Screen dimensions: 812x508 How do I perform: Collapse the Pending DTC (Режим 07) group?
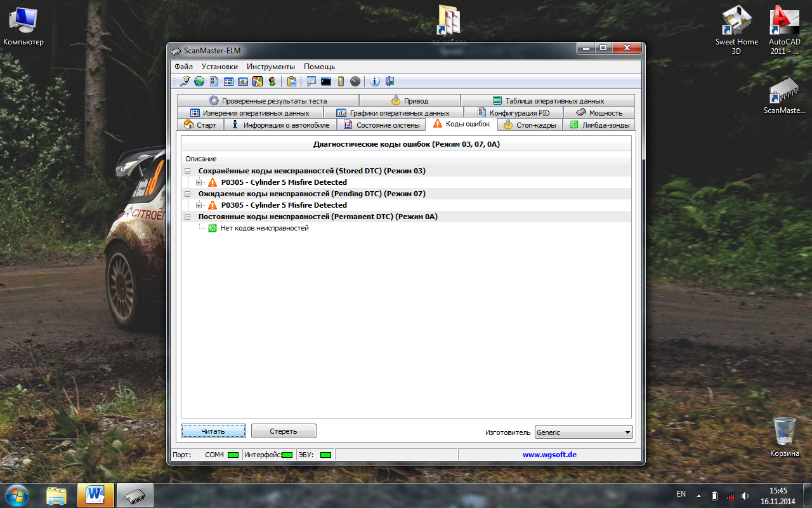pyautogui.click(x=188, y=194)
